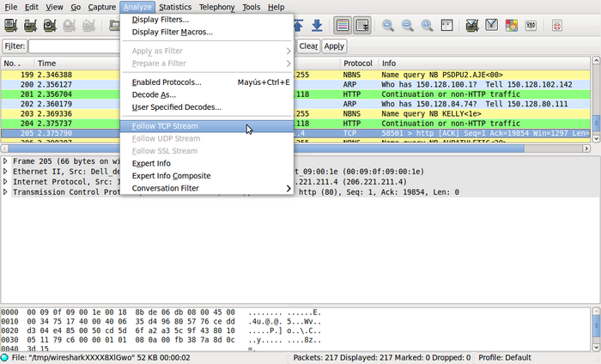
Task: Click the list interfaces toolbar icon
Action: coord(14,26)
